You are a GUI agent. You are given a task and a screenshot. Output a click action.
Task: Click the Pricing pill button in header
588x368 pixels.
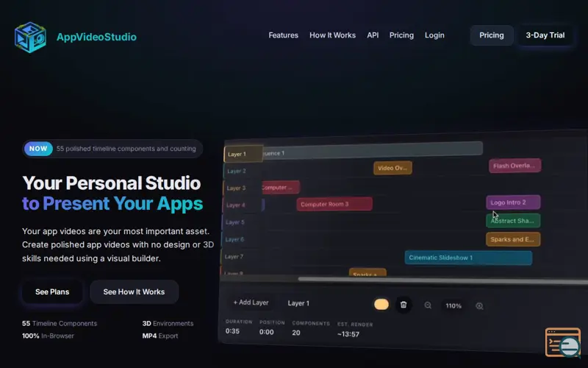click(492, 35)
